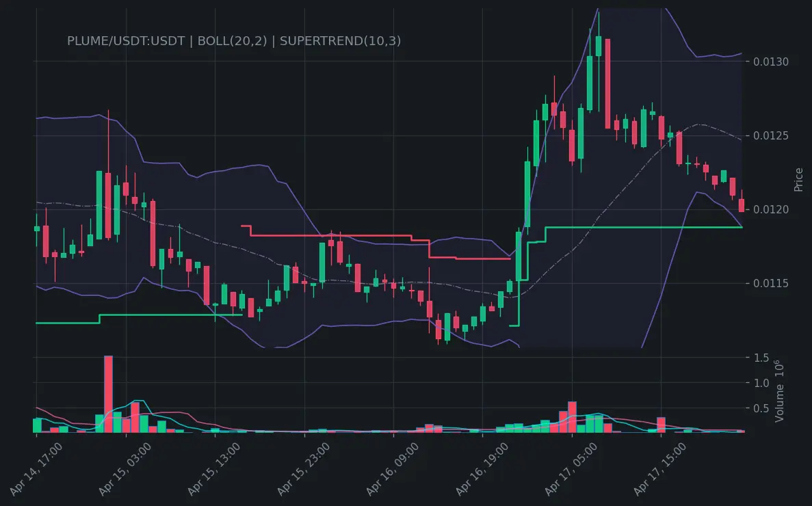
Task: Click the last red candlestick near 0.0120
Action: click(x=742, y=205)
